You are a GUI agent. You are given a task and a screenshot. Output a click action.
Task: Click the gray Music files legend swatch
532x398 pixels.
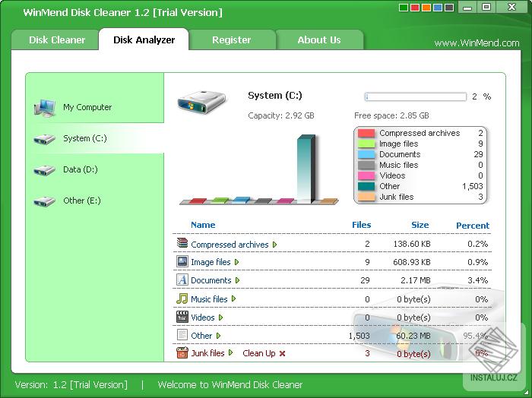pos(366,165)
